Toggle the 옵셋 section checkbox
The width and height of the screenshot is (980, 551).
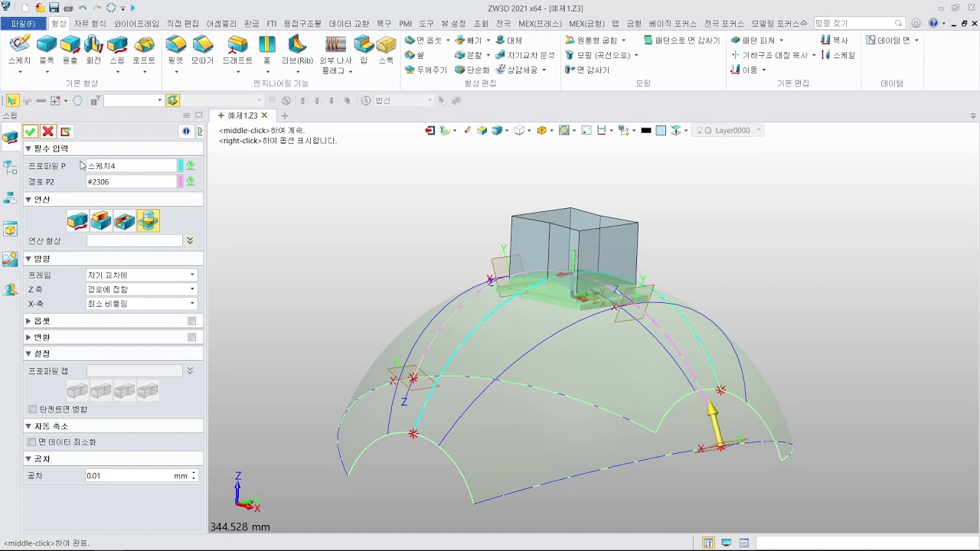click(x=192, y=321)
